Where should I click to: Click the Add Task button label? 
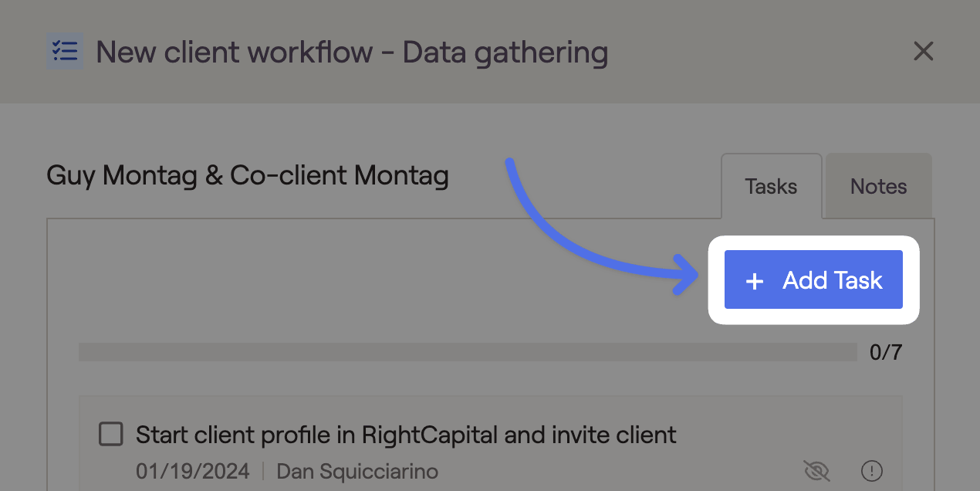click(x=833, y=280)
